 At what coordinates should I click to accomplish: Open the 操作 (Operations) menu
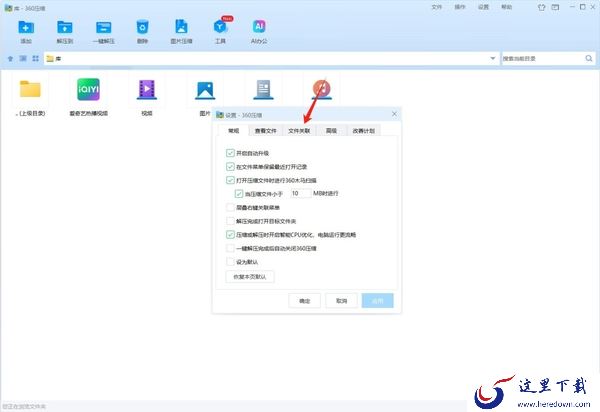pyautogui.click(x=460, y=7)
